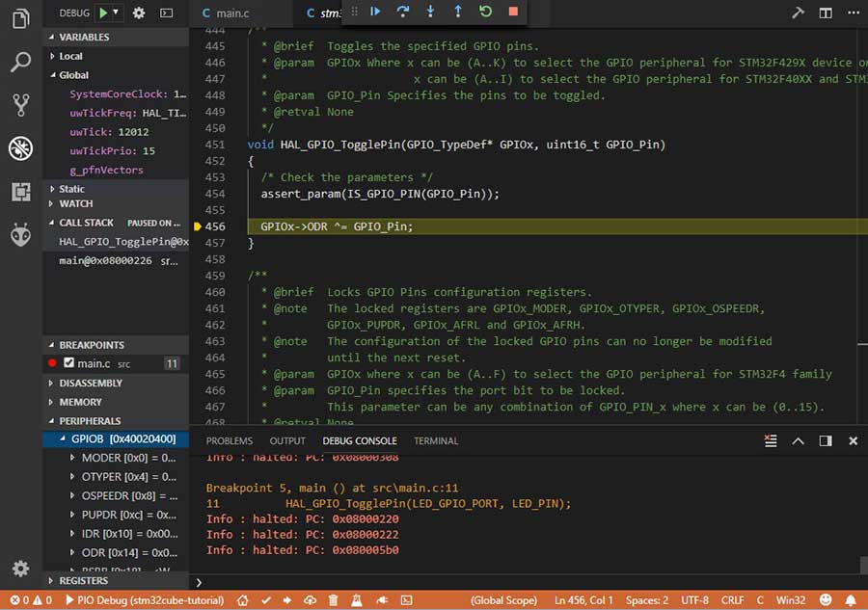Open the Source Control view
The image size is (868, 610).
20,105
